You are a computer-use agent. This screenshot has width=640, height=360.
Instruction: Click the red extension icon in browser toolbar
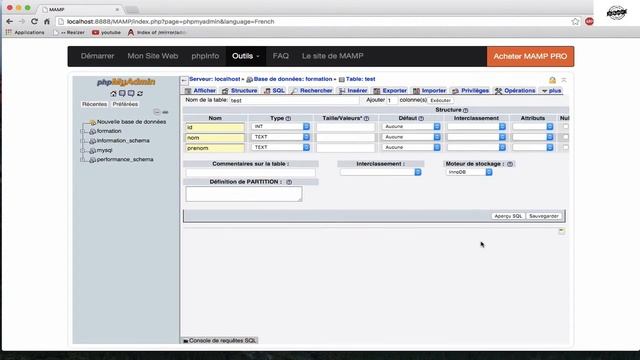pos(589,22)
